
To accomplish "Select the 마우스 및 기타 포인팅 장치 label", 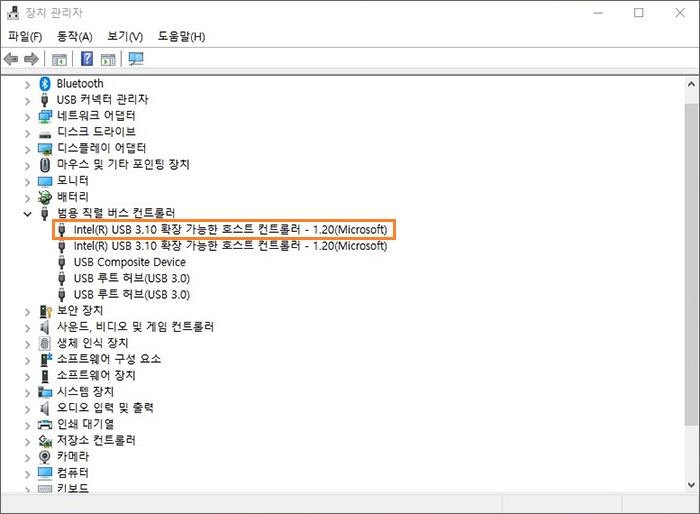I will coord(123,164).
